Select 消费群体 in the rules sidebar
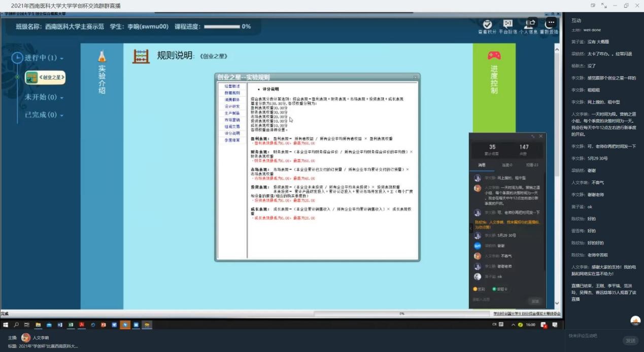This screenshot has height=352, width=644. [232, 100]
